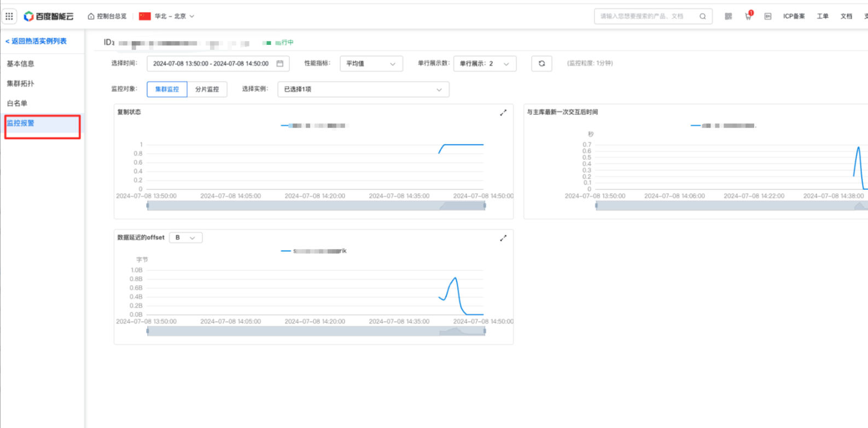This screenshot has height=428, width=868.
Task: Switch language with the EN icon
Action: coord(768,16)
